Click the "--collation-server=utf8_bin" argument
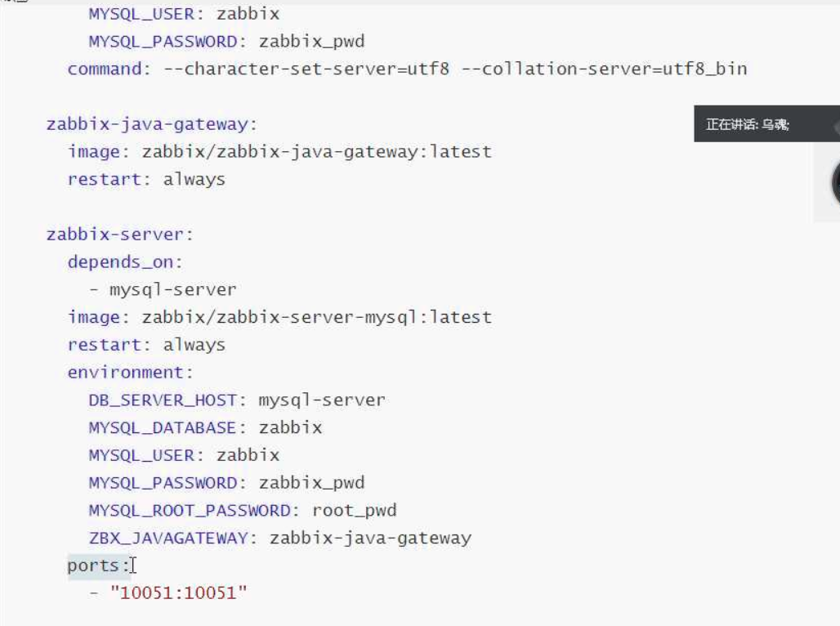Image resolution: width=840 pixels, height=626 pixels. tap(603, 69)
